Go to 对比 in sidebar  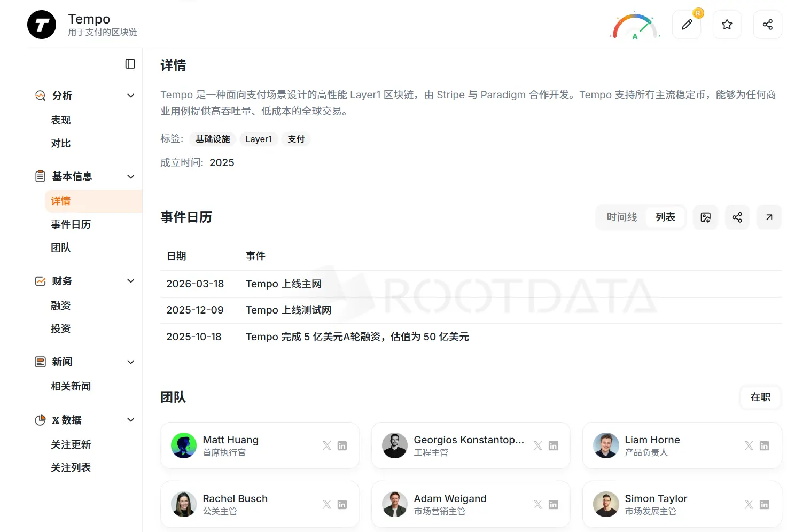click(61, 143)
